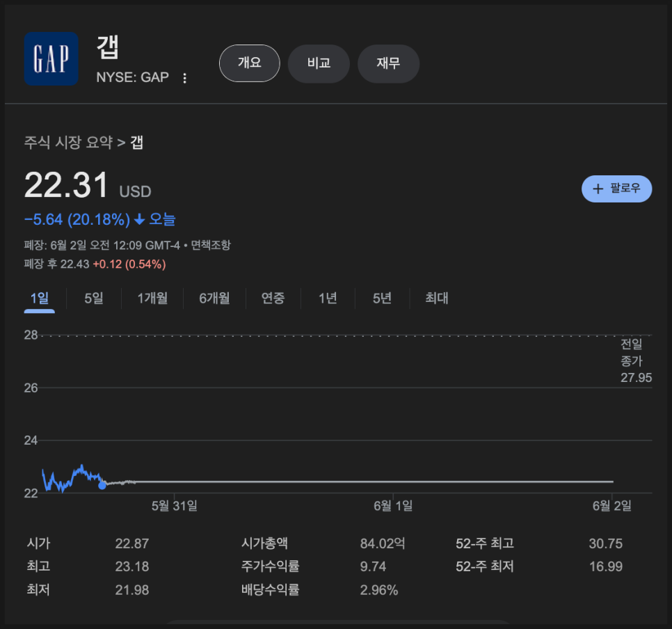This screenshot has height=629, width=672.
Task: Select the 1개월 time range
Action: (152, 298)
